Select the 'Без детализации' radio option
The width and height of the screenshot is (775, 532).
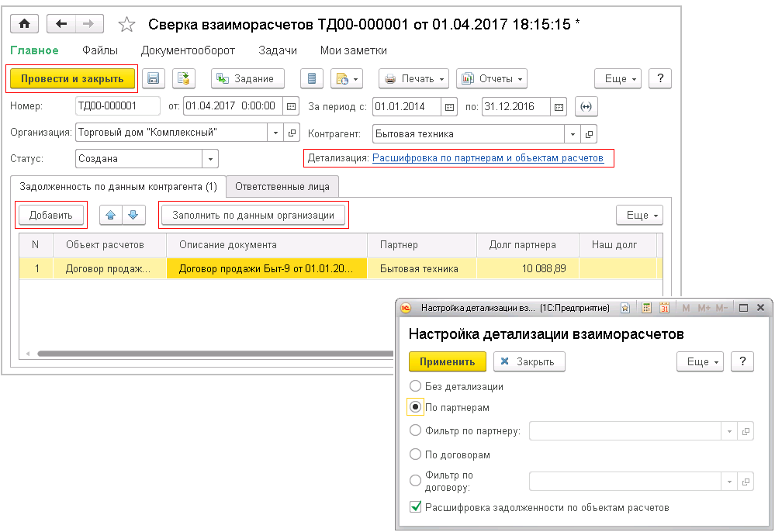[416, 386]
